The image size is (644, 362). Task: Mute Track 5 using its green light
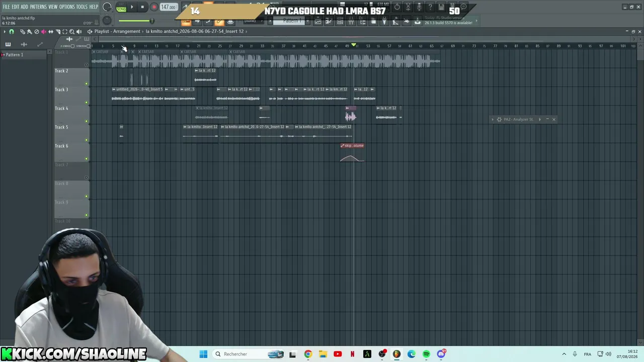87,140
